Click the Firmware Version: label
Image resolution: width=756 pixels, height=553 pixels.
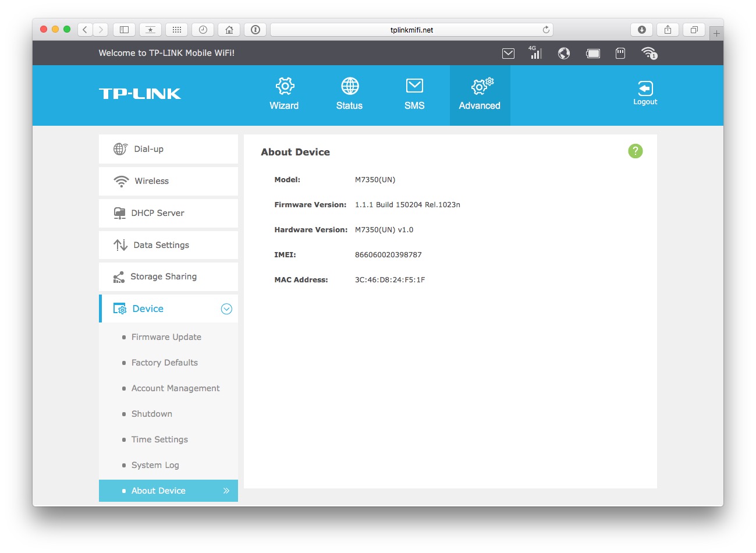[x=310, y=205]
